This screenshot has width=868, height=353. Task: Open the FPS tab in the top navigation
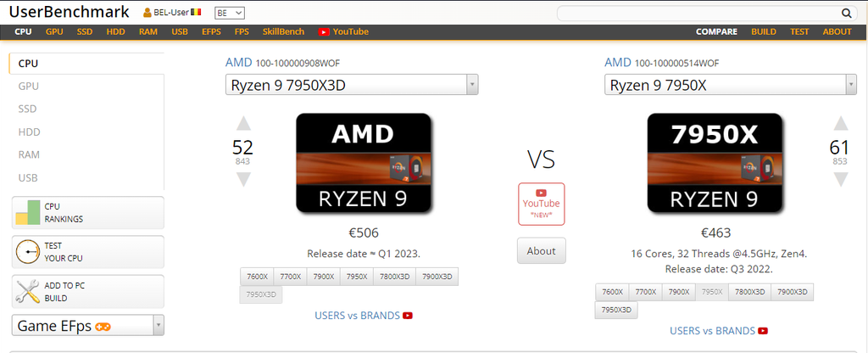[242, 32]
